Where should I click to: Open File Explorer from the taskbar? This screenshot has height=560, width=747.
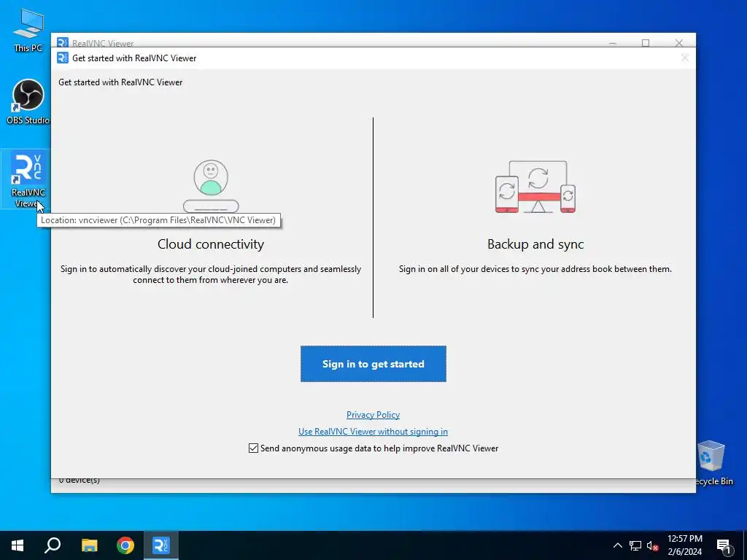coord(89,545)
